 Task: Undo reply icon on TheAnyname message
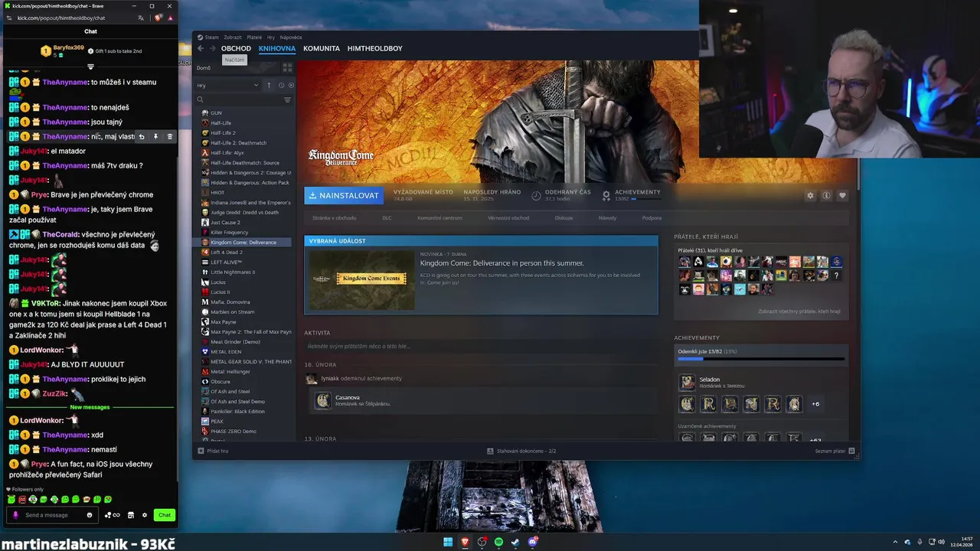point(141,136)
